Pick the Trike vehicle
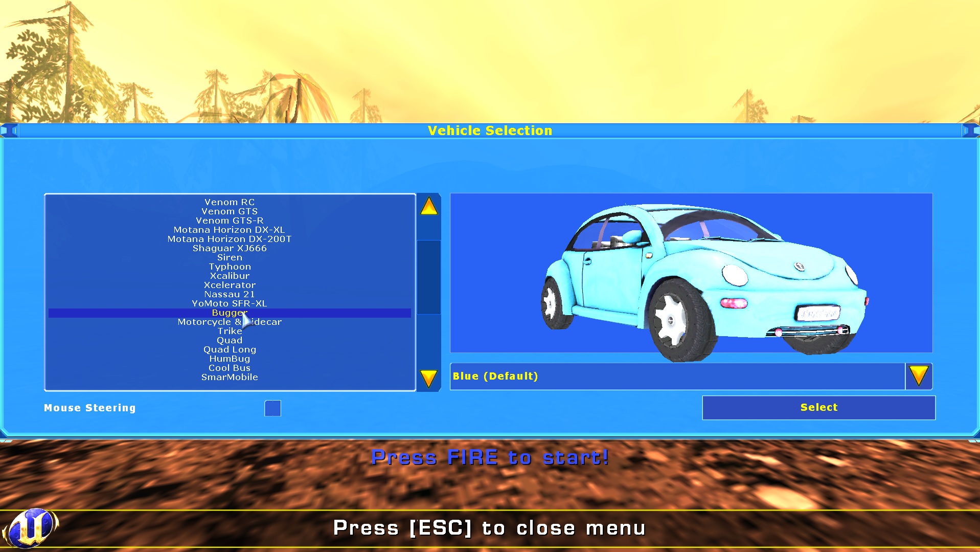Image resolution: width=980 pixels, height=552 pixels. click(230, 331)
